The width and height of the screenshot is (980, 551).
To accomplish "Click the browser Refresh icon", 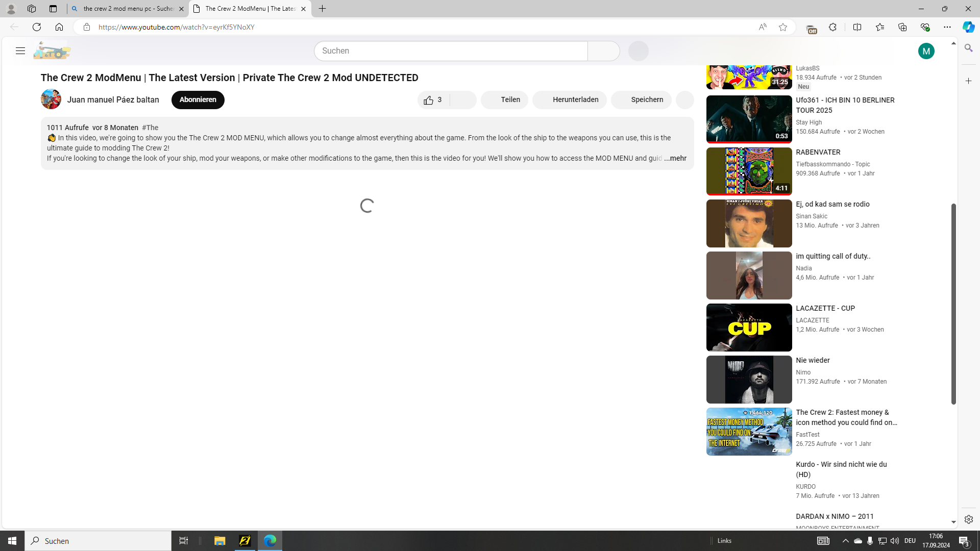I will pos(37,27).
